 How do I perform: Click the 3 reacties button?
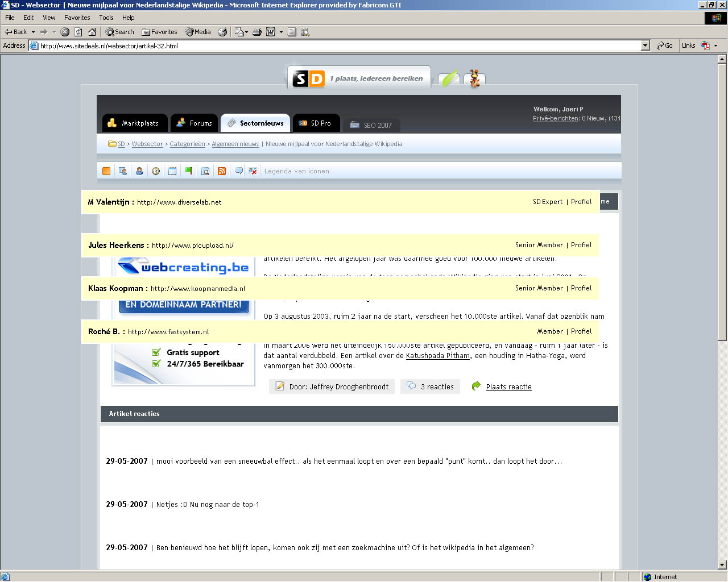coord(431,386)
